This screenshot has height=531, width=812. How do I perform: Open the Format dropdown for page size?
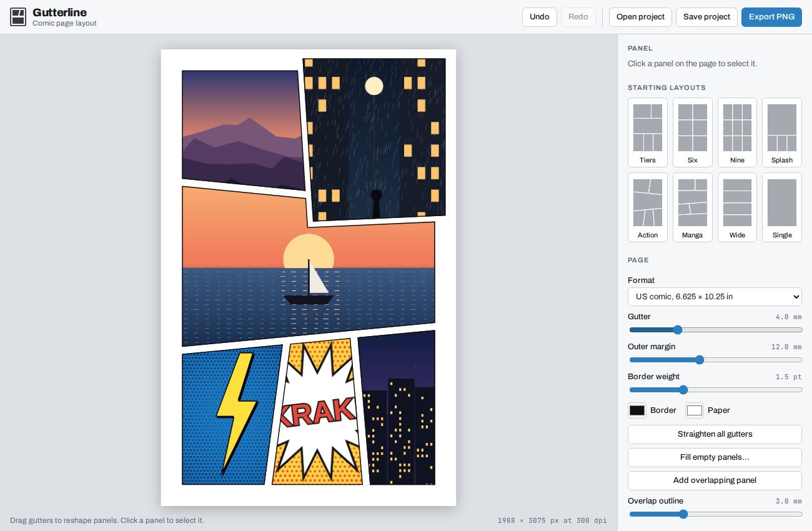tap(715, 297)
